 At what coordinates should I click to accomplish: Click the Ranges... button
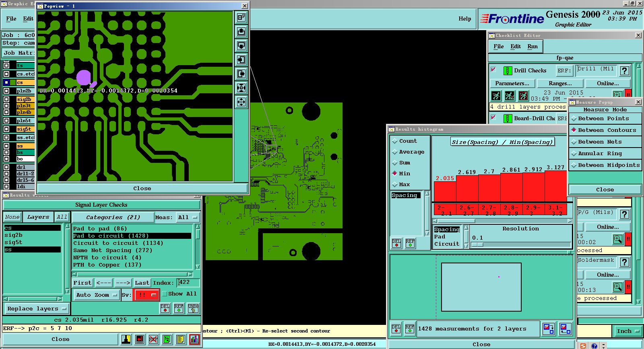pyautogui.click(x=560, y=84)
